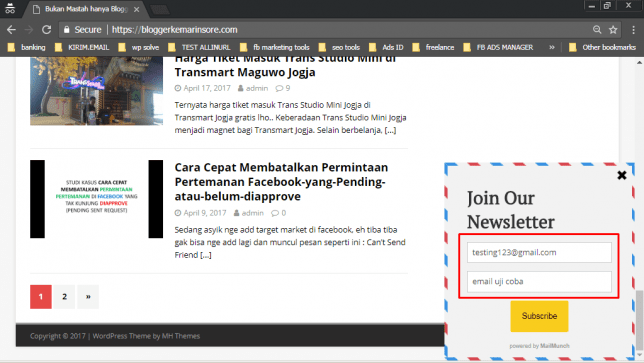This screenshot has width=644, height=363.
Task: Open a new tab with the new-tab button
Action: coord(160,9)
